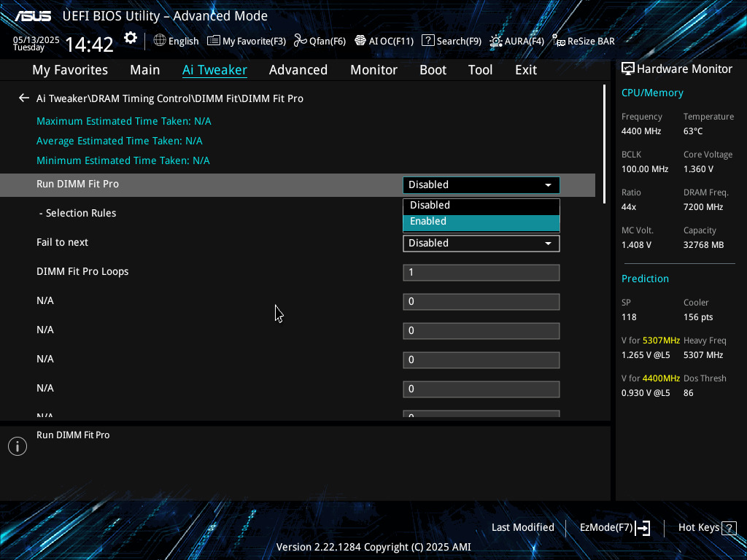Select the Ai Tweaker tab

pos(214,70)
